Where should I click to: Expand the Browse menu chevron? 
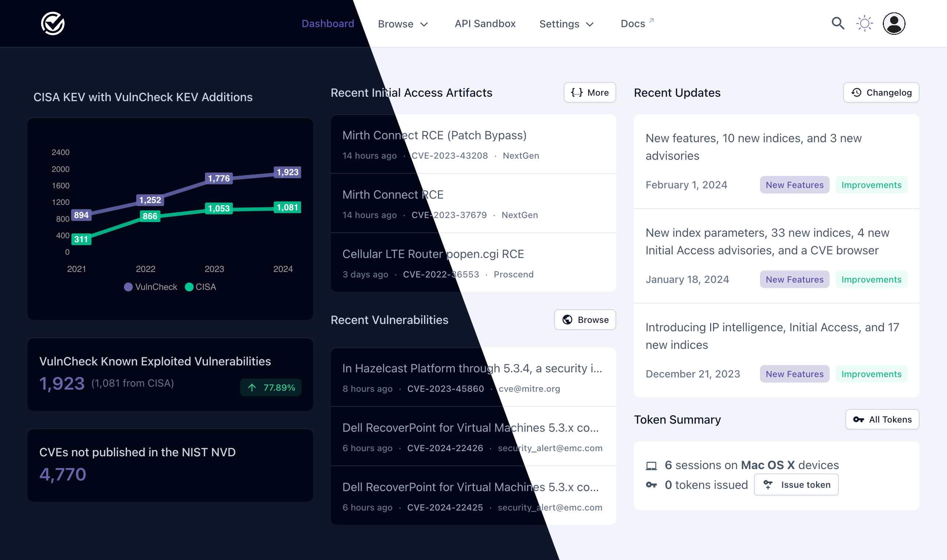(x=424, y=25)
